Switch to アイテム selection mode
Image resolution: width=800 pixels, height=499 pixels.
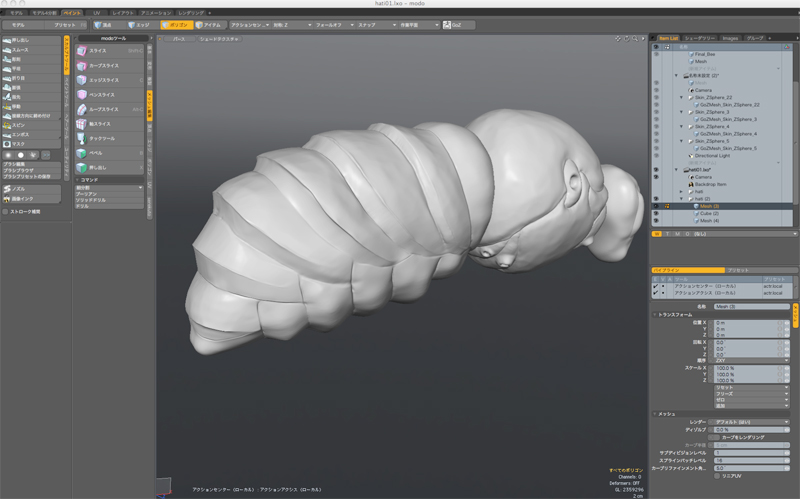pos(210,25)
